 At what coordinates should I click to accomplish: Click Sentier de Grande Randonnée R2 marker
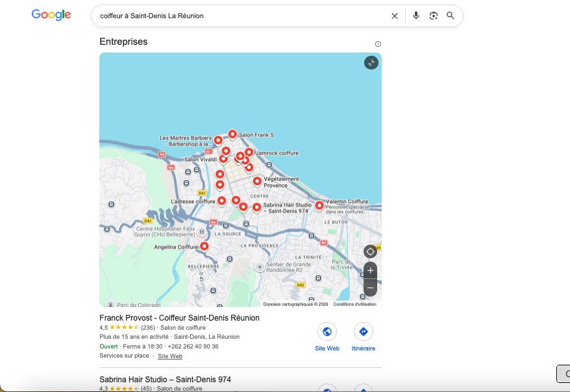(x=260, y=267)
